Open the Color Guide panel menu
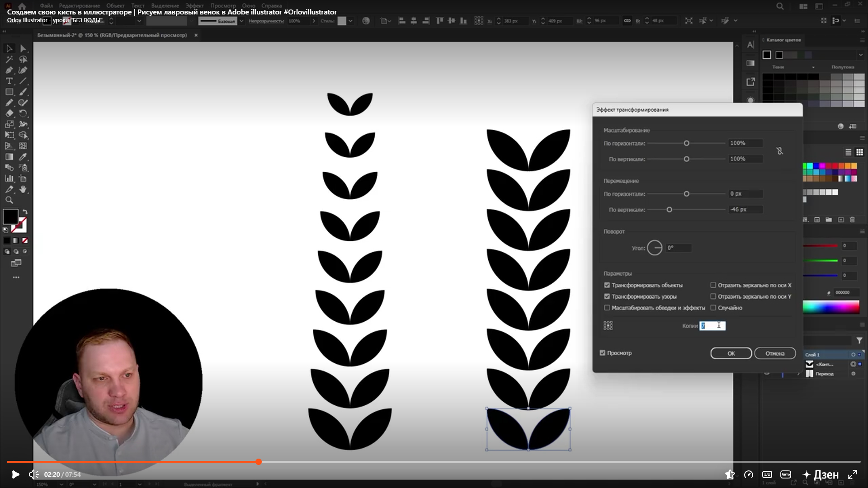The width and height of the screenshot is (868, 488). (x=862, y=40)
